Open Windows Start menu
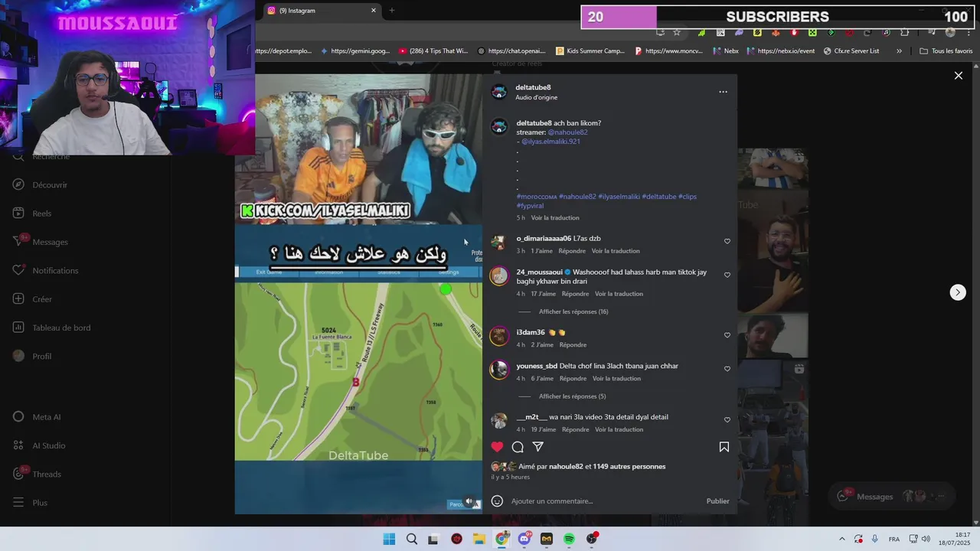This screenshot has width=980, height=551. point(389,540)
